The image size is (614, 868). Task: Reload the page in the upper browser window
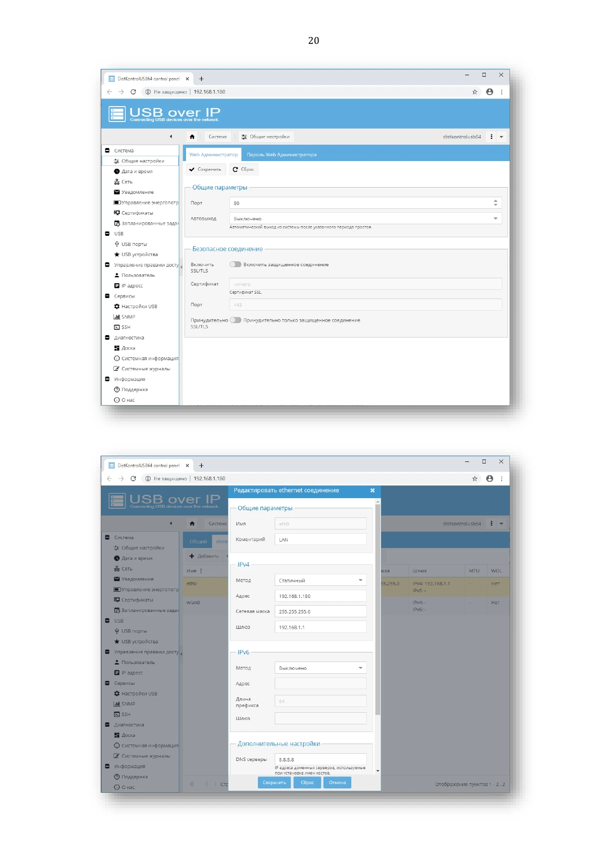click(133, 92)
